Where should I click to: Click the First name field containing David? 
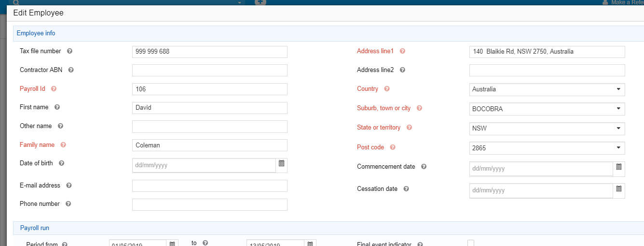click(209, 108)
